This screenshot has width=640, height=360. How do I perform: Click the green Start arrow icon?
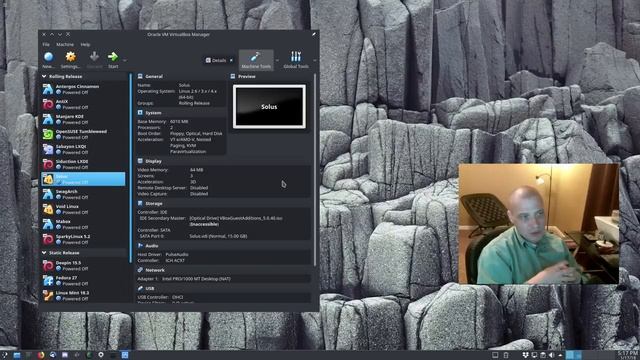click(113, 57)
